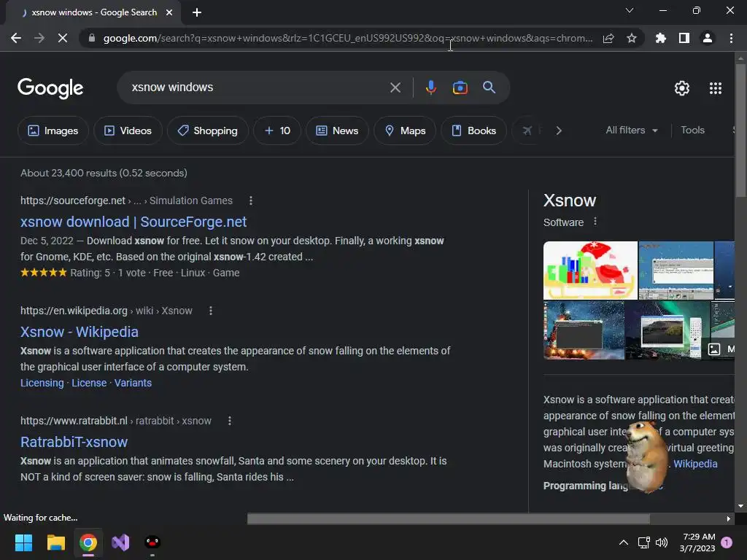
Task: Click the forward navigation arrow
Action: pos(39,38)
